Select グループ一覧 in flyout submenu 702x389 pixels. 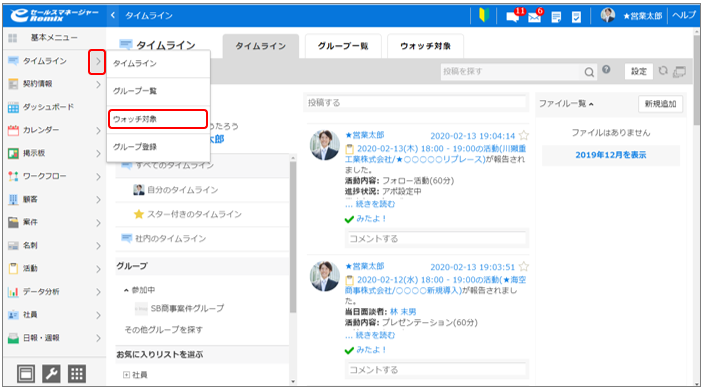(x=158, y=91)
